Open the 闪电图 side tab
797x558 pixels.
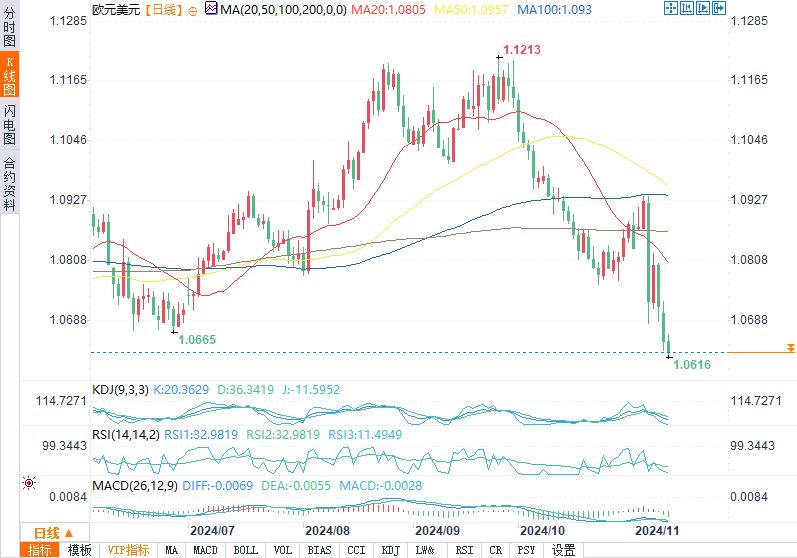pyautogui.click(x=9, y=122)
